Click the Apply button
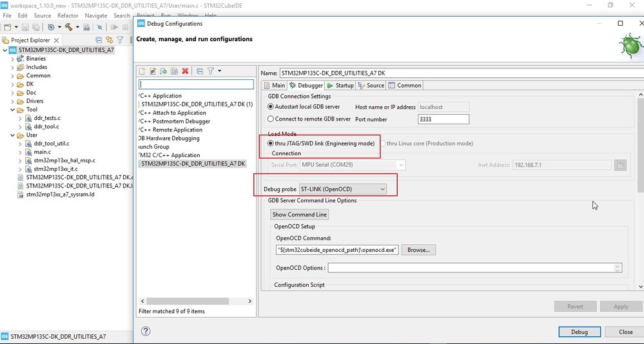Image resolution: width=644 pixels, height=344 pixels. click(x=621, y=306)
